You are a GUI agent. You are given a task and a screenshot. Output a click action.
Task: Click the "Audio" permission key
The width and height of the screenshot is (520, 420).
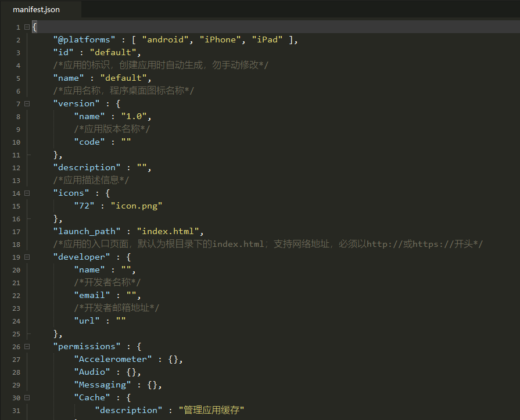point(92,372)
